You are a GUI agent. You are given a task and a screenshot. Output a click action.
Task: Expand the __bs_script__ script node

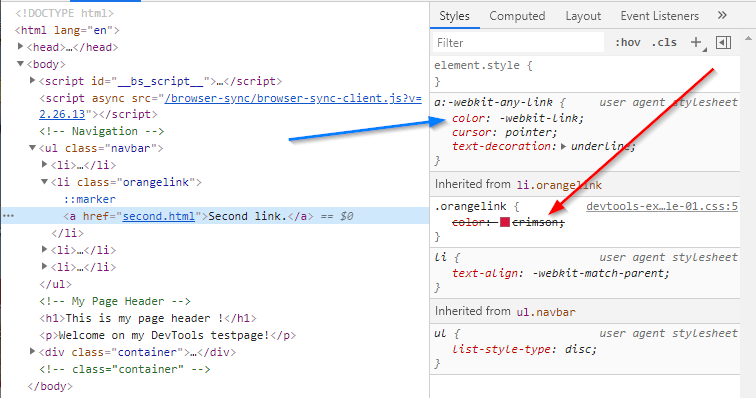click(x=32, y=80)
